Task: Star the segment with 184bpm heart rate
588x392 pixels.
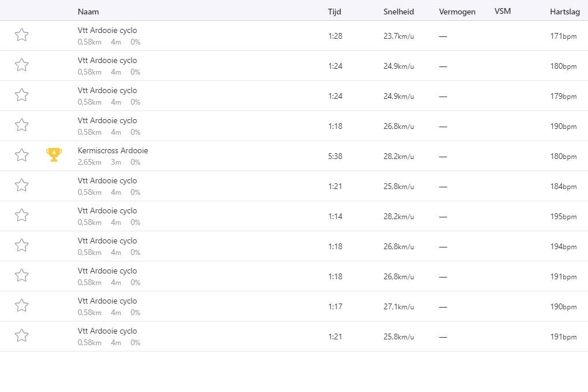Action: [x=21, y=185]
